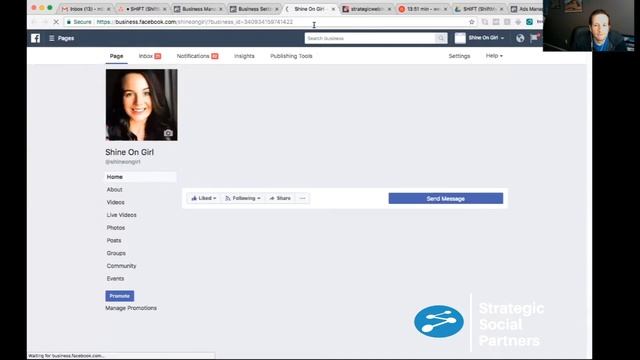Click the Facebook logo icon
This screenshot has width=640, height=360.
tap(36, 38)
